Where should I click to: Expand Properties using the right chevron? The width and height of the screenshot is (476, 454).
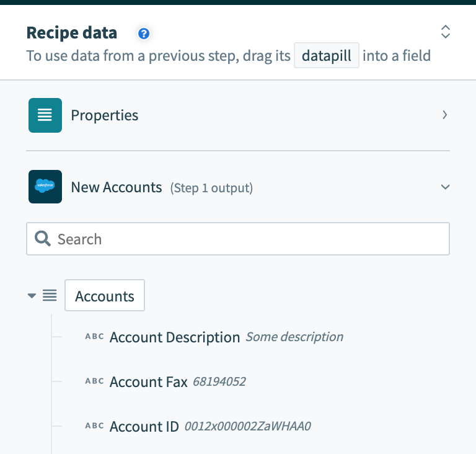[445, 115]
